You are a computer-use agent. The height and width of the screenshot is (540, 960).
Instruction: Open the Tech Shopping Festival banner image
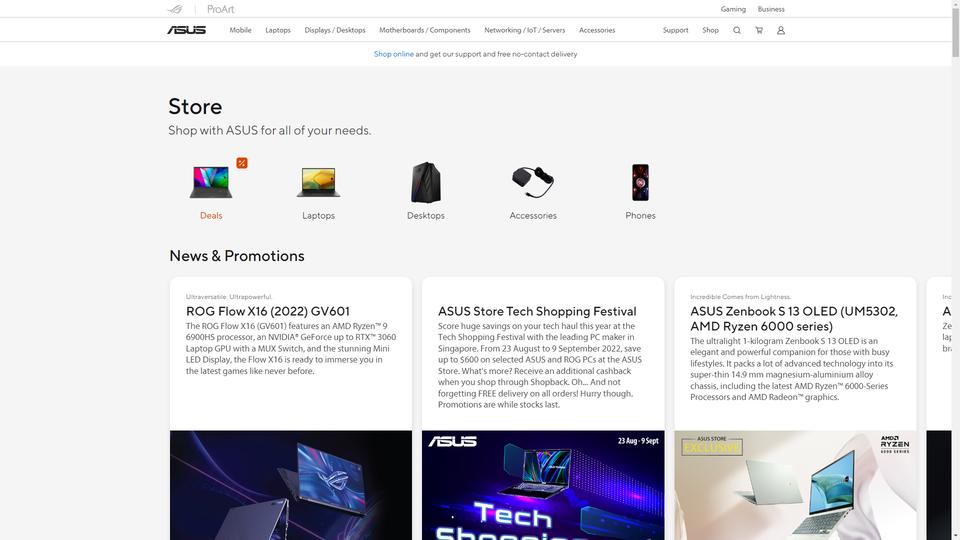[543, 485]
